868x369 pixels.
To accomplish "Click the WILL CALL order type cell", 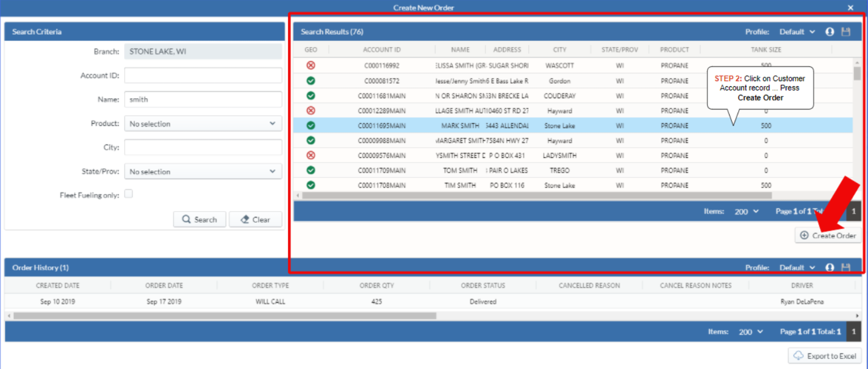I will (270, 301).
